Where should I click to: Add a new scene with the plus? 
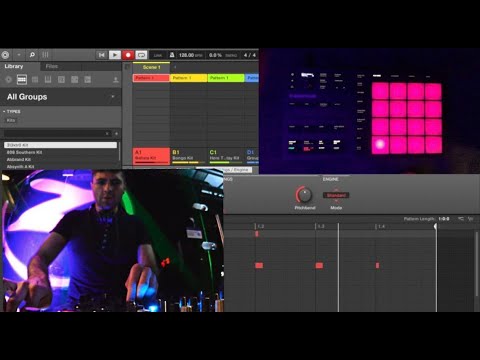point(175,67)
